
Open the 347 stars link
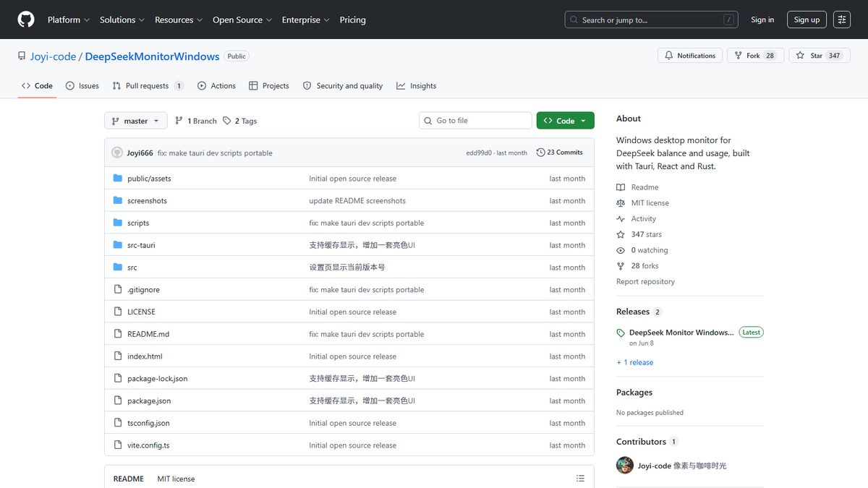pos(639,234)
